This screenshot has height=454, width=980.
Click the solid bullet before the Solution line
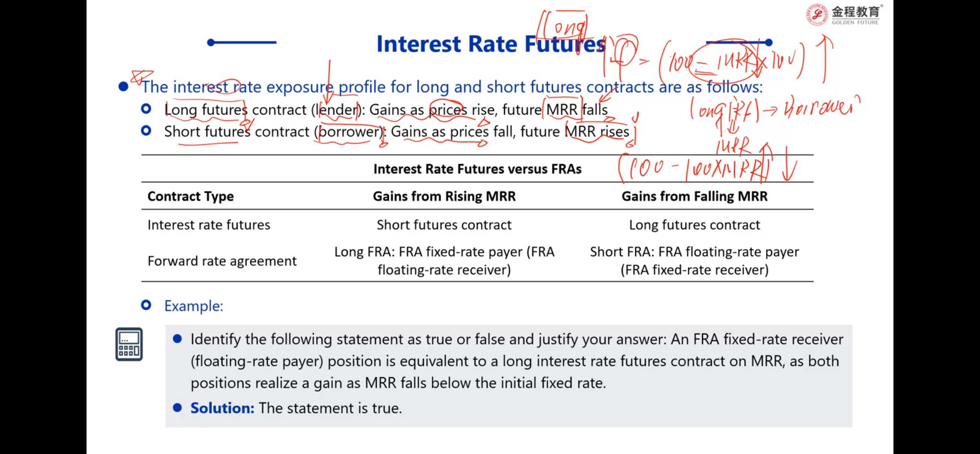[x=177, y=408]
